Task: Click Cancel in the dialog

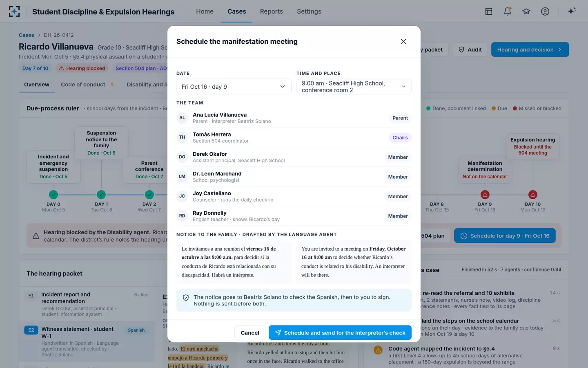Action: click(250, 333)
